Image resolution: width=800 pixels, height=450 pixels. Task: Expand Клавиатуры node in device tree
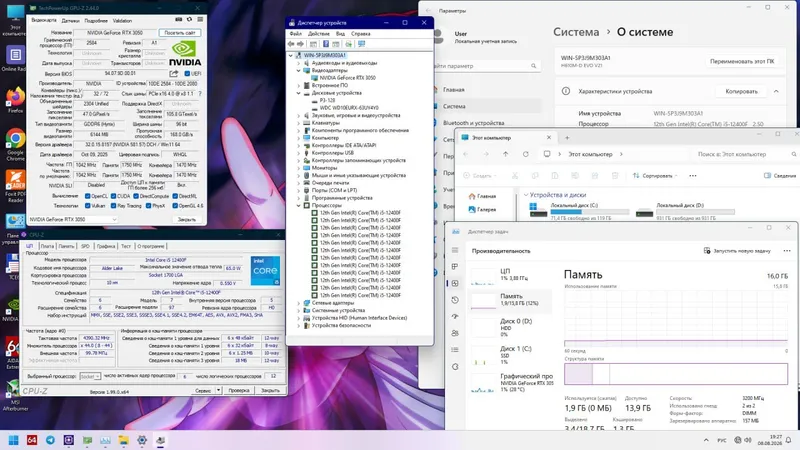point(299,123)
